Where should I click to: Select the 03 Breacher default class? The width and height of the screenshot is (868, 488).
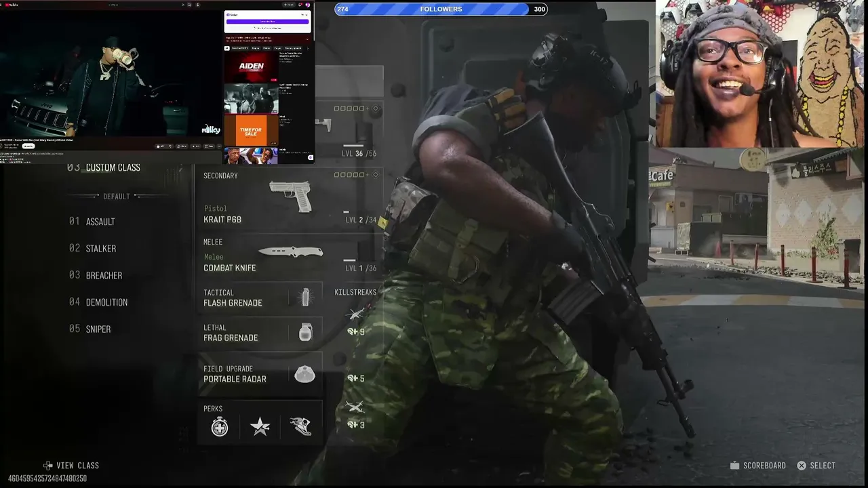(x=96, y=275)
